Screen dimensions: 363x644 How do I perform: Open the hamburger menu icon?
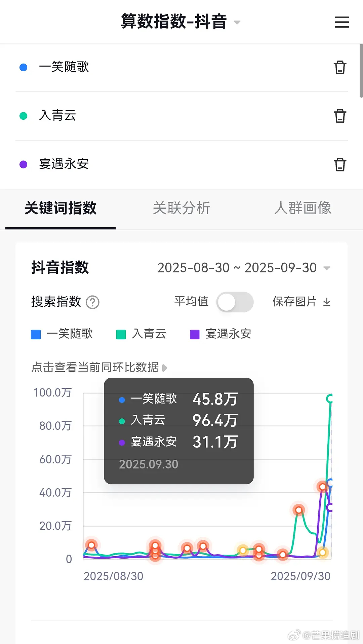(342, 22)
